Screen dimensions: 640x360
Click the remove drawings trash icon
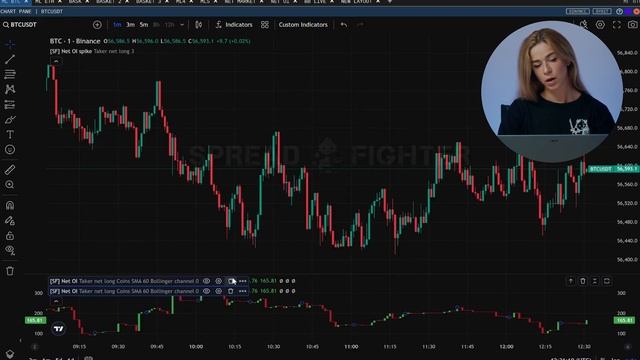pos(10,271)
